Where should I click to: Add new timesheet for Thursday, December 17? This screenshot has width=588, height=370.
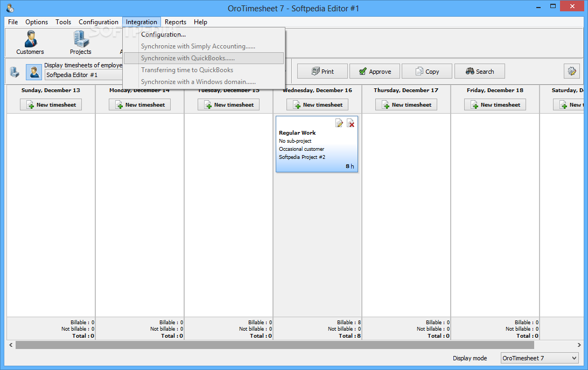406,104
